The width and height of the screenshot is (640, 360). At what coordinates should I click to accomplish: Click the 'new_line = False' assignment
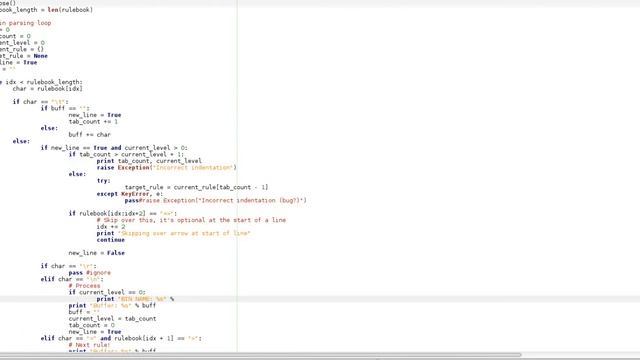point(96,253)
